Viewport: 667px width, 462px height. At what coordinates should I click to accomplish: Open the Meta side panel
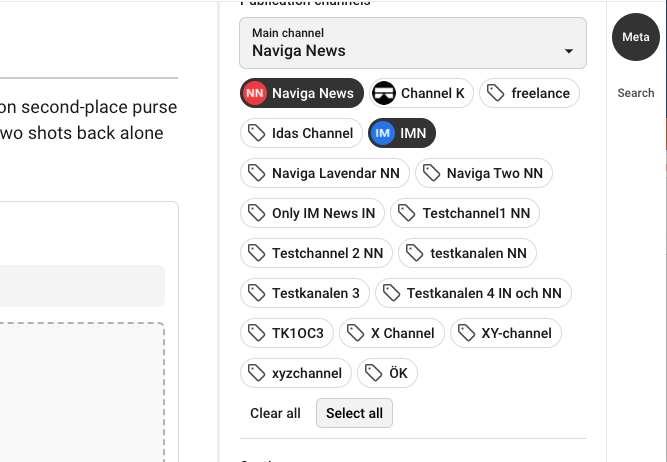pos(636,37)
